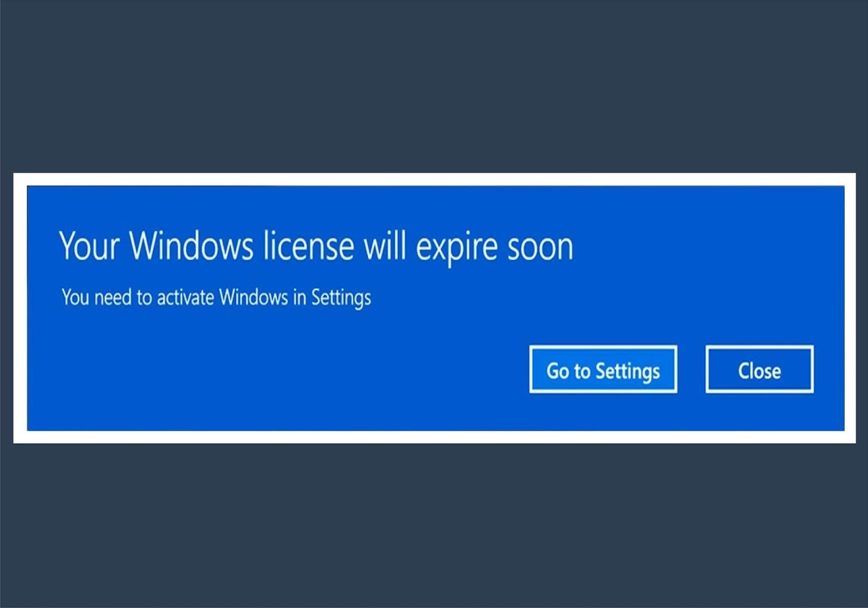This screenshot has height=608, width=868.
Task: Click the word 'will' in the heading
Action: pyautogui.click(x=385, y=245)
